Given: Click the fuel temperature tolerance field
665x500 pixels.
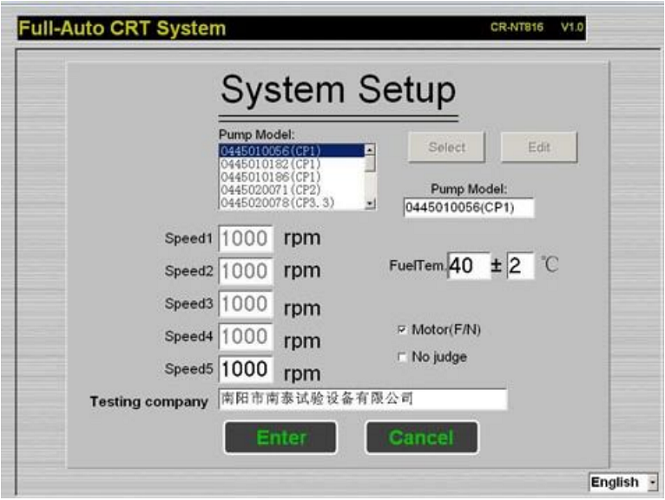Looking at the screenshot, I should (x=520, y=266).
